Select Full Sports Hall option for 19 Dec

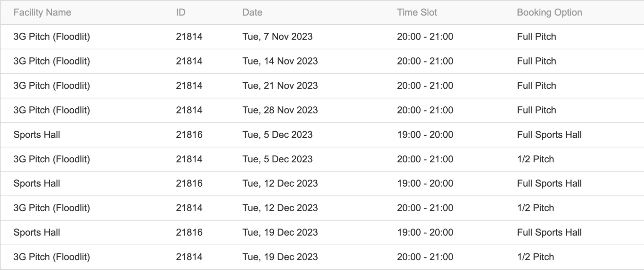click(549, 232)
